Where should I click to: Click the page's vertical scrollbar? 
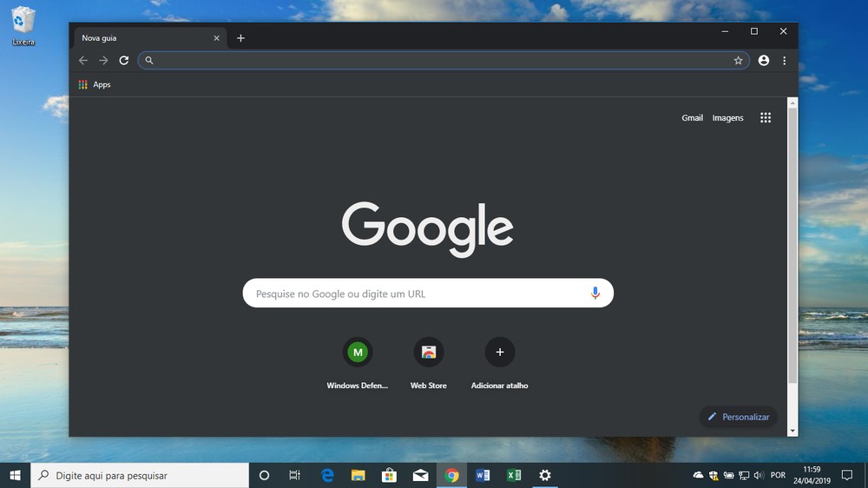[792, 267]
